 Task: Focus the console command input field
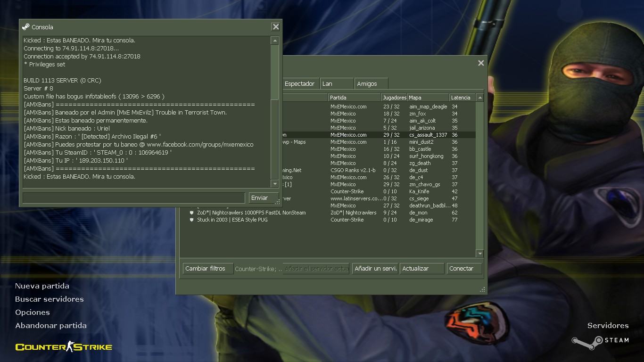133,198
